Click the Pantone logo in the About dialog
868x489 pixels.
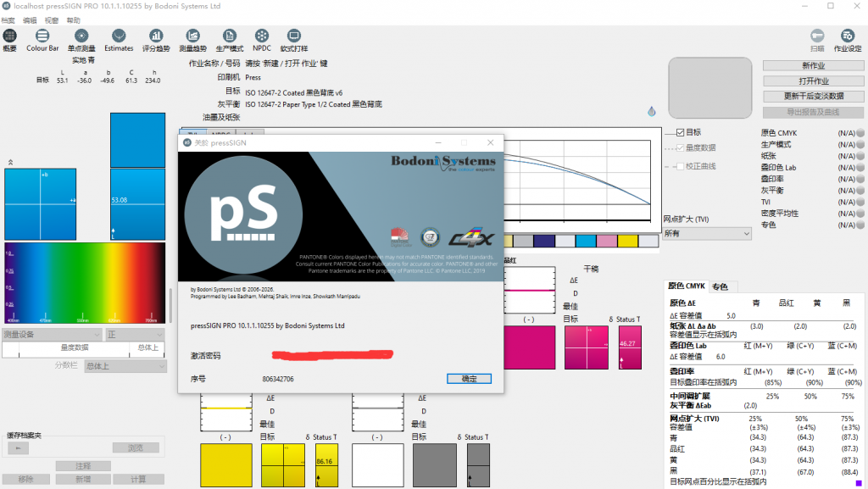point(400,236)
